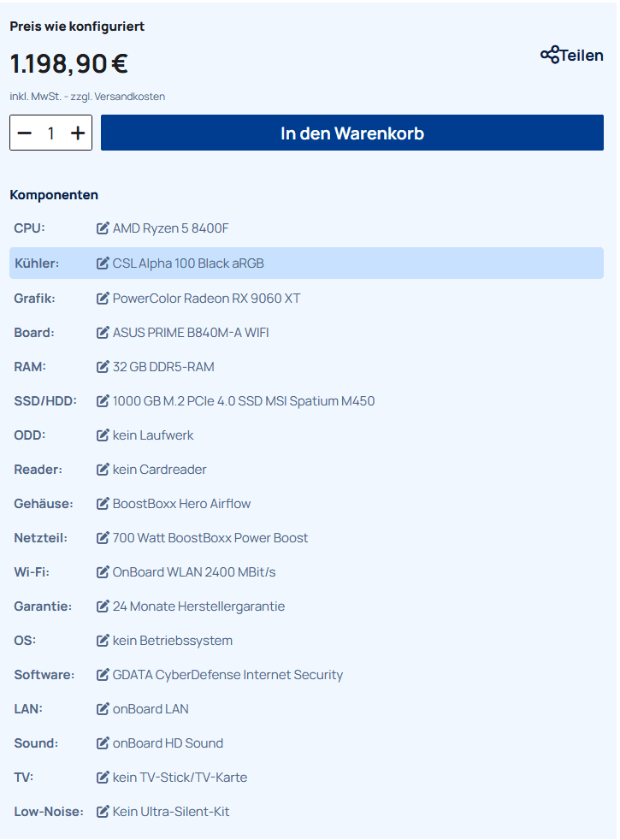Change the onBoard HD Sound entry
Image resolution: width=620 pixels, height=840 pixels.
coord(168,743)
